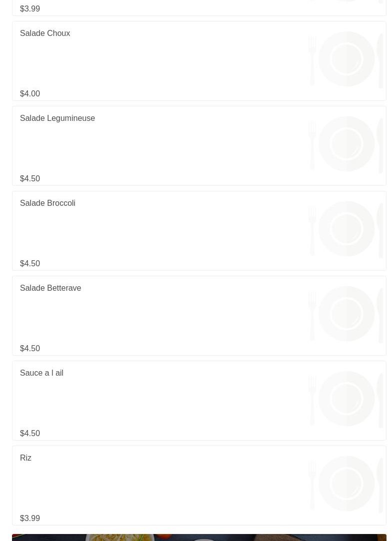Choose the Salade Betterave item title
This screenshot has width=392, height=541.
tap(50, 288)
